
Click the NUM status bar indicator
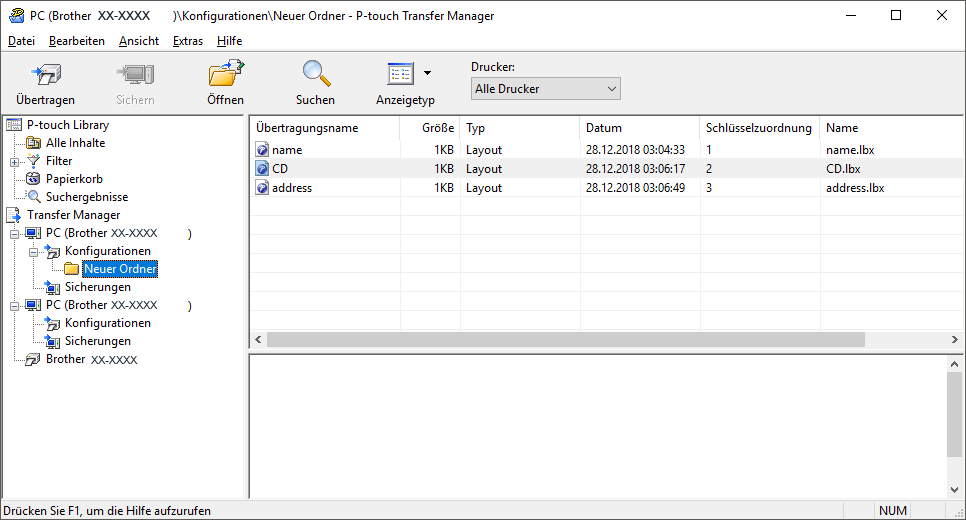[893, 511]
